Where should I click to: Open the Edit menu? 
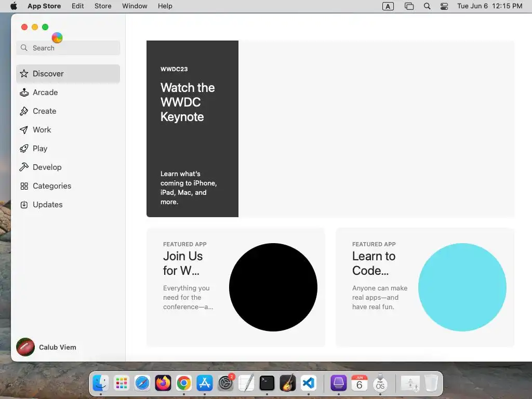pos(78,6)
